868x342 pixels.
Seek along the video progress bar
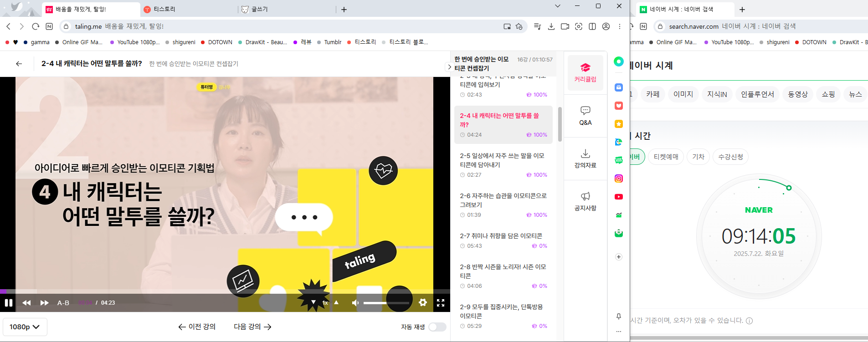click(225, 291)
